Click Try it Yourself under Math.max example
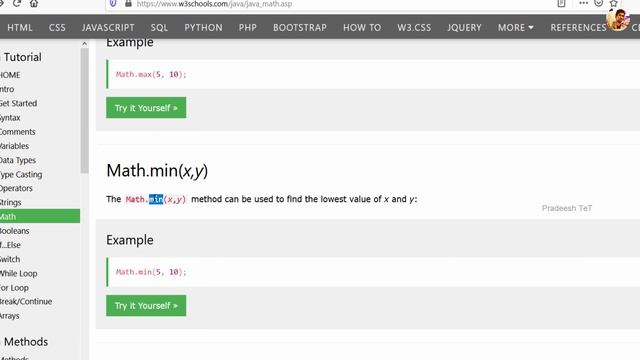 point(146,108)
